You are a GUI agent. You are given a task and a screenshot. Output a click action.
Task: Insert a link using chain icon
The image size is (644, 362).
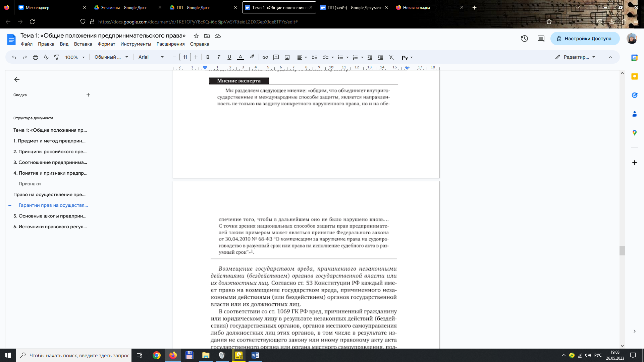point(265,57)
